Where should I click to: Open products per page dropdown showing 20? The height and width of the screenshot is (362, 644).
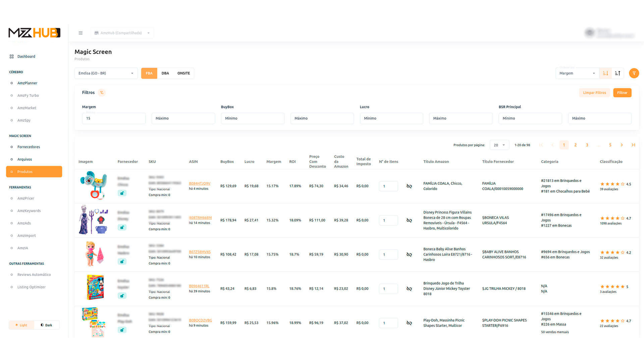[x=499, y=145]
